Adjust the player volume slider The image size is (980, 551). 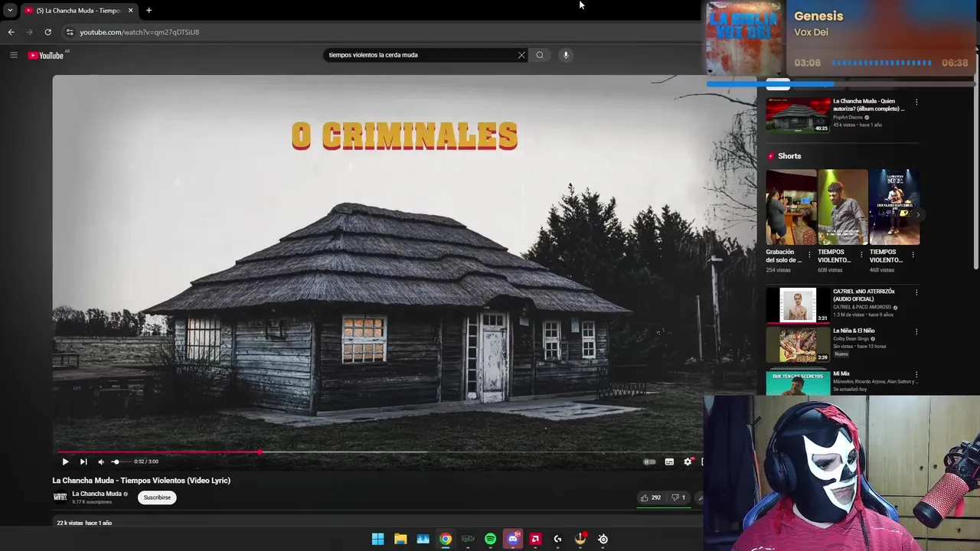[120, 461]
